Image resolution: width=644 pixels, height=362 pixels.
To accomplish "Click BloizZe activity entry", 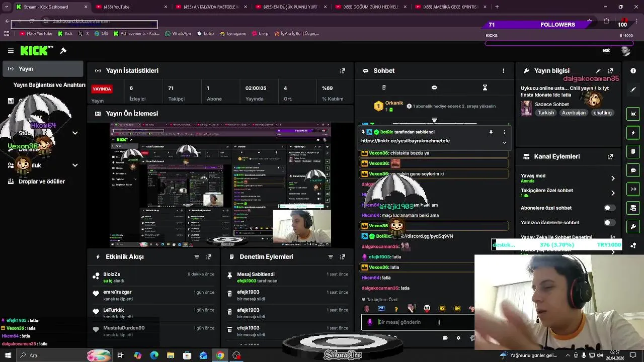I will tap(154, 278).
